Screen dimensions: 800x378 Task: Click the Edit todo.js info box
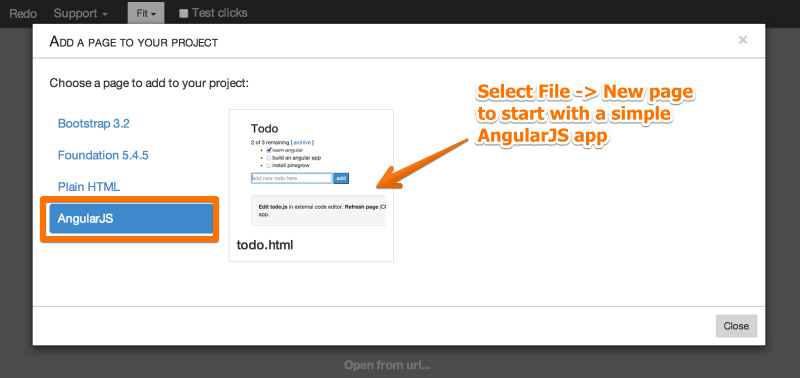tap(318, 211)
